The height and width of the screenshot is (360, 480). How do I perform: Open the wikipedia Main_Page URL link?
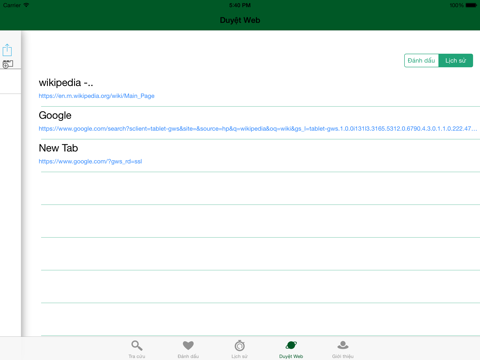[x=96, y=96]
